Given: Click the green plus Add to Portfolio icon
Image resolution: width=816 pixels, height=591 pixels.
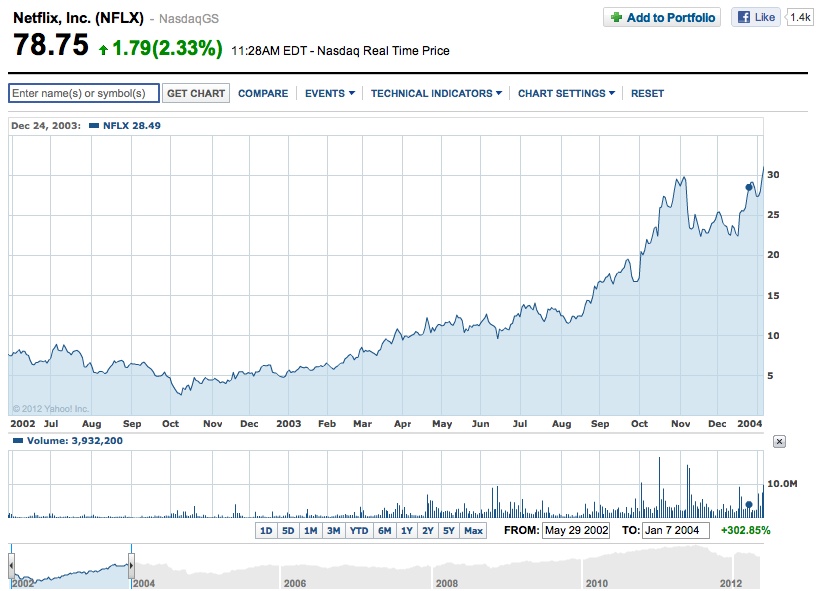Looking at the screenshot, I should [617, 17].
